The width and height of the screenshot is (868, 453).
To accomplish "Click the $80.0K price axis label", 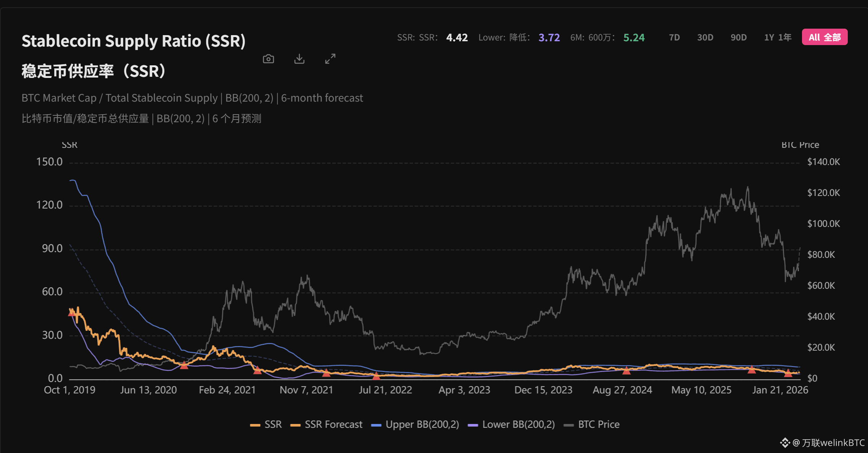I will (x=821, y=255).
